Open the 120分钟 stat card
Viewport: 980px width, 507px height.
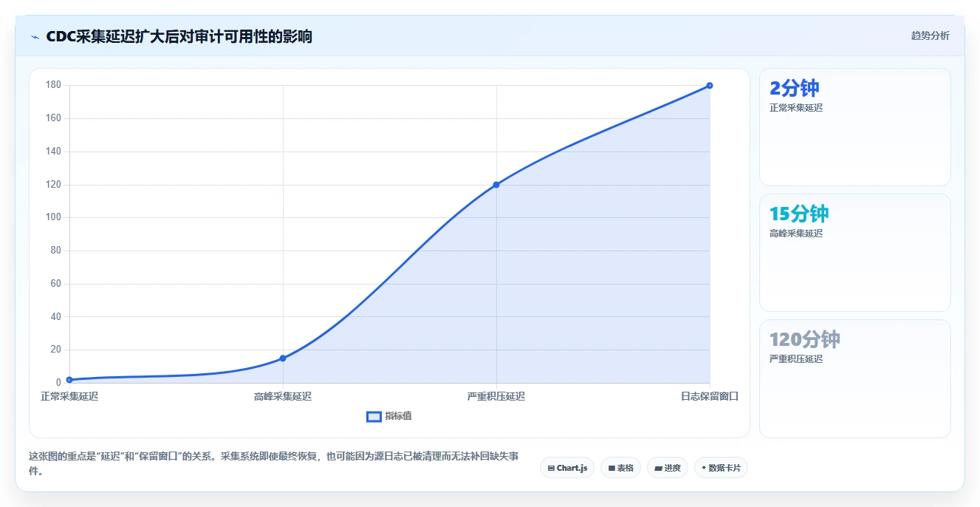tap(854, 378)
